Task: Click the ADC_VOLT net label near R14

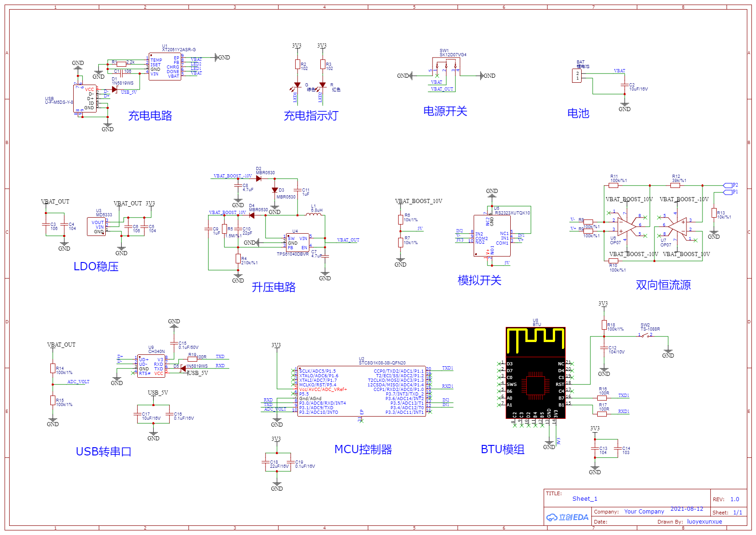Action: [79, 382]
